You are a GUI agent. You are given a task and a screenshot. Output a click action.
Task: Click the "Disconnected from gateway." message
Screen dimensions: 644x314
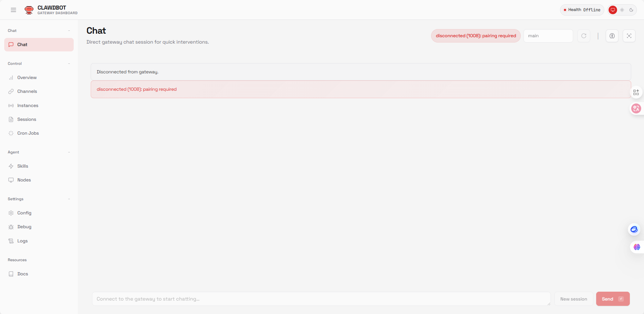click(361, 72)
